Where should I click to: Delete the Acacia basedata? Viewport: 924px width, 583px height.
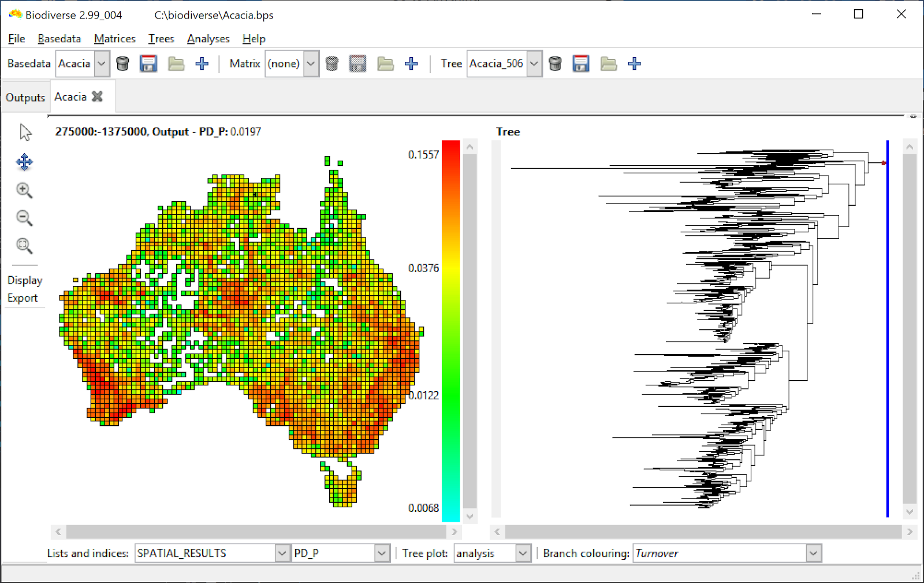(123, 64)
